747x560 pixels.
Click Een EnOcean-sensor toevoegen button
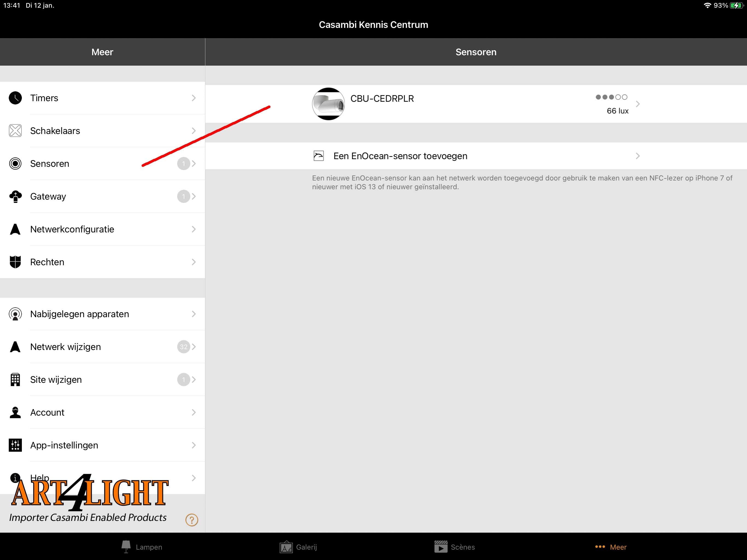475,155
